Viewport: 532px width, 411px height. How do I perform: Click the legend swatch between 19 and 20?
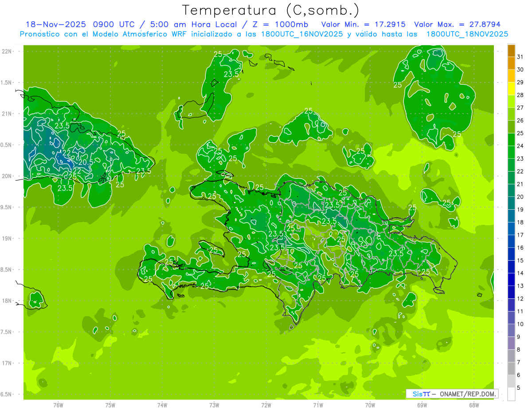[511, 203]
